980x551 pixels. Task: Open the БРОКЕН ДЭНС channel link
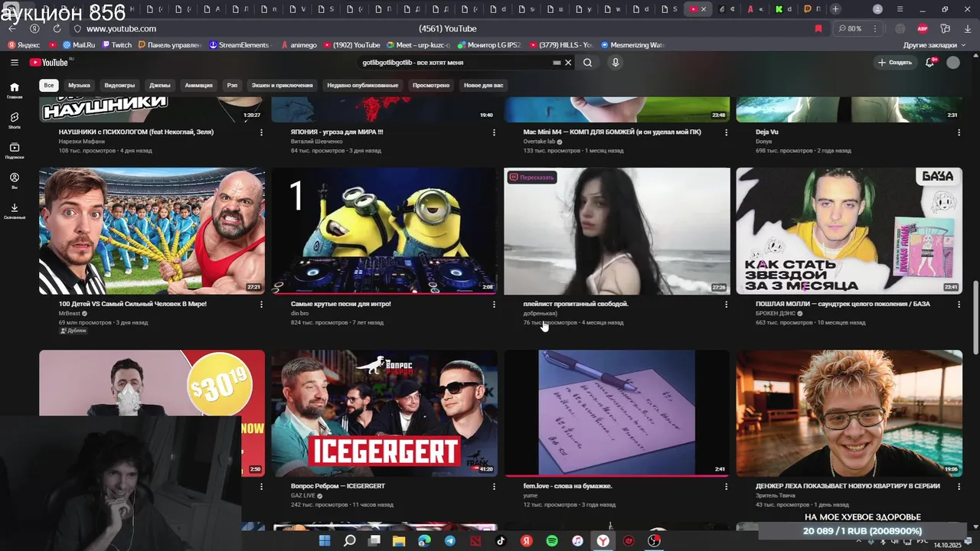(x=776, y=313)
